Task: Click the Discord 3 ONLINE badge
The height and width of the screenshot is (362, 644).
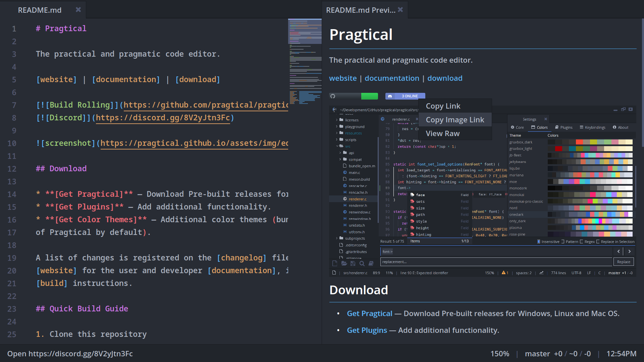Action: (405, 96)
